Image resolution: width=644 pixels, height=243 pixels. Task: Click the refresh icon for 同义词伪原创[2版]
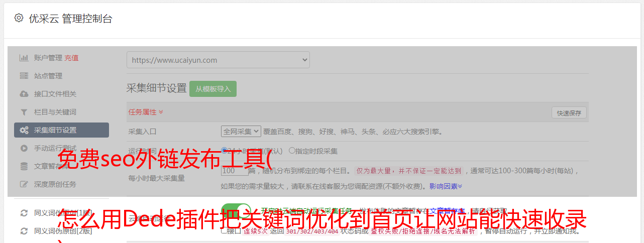click(24, 231)
